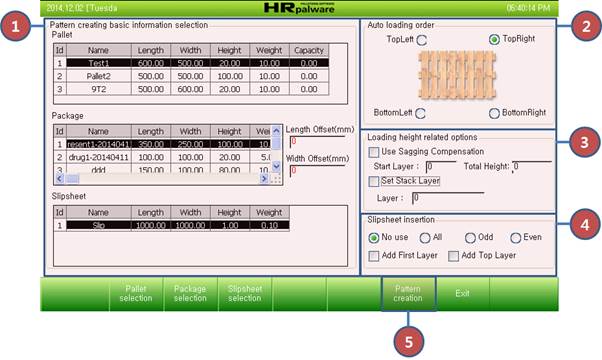Image resolution: width=602 pixels, height=360 pixels.
Task: Check Add Top Layer option
Action: point(453,256)
